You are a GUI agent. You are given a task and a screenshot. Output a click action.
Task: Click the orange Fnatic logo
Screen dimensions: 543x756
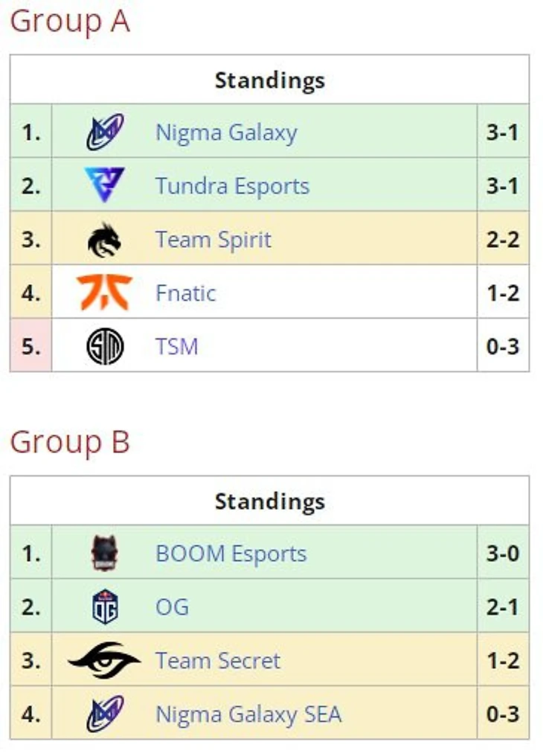tap(105, 292)
